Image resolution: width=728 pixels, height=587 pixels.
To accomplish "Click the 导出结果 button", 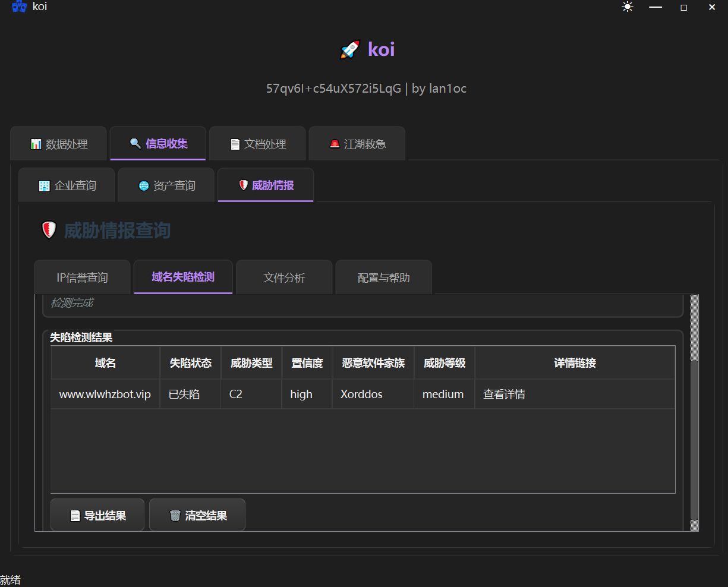I will pos(97,515).
